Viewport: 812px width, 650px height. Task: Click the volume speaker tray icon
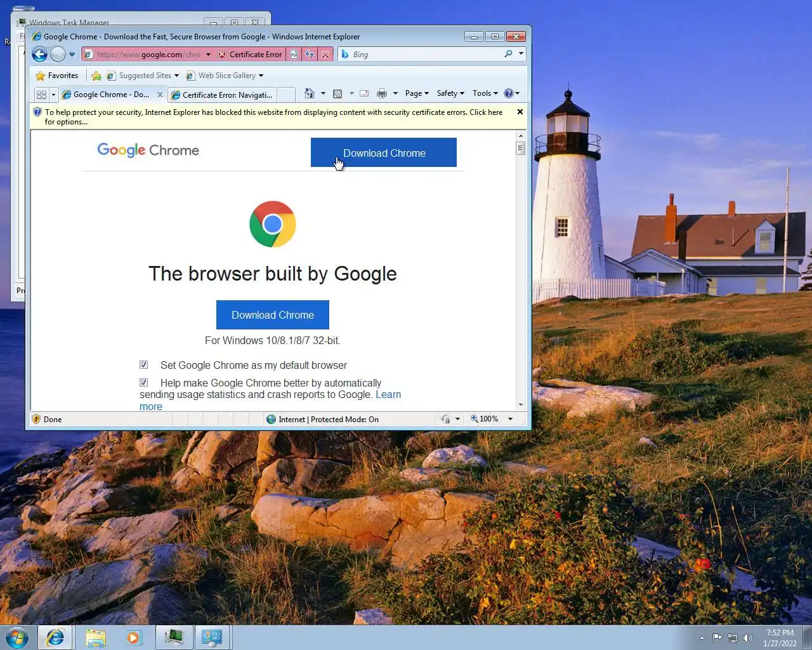click(748, 638)
